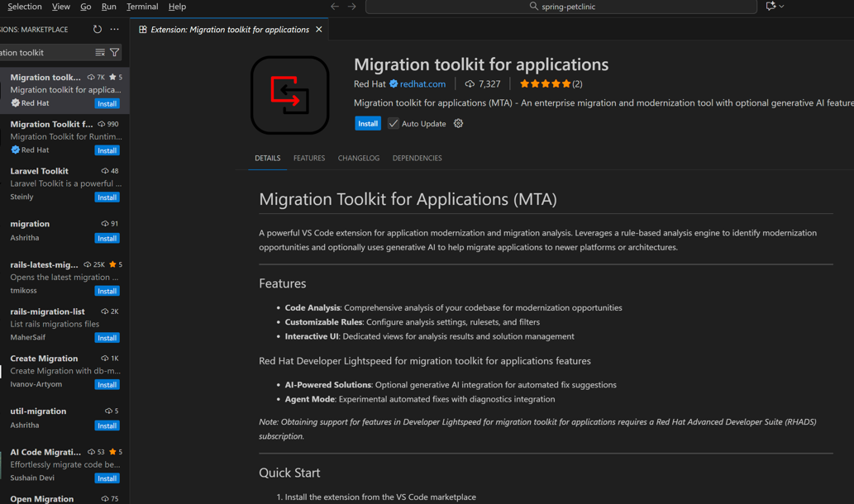Select the AI Code Migrati... list entry
The height and width of the screenshot is (504, 854).
pos(64,465)
